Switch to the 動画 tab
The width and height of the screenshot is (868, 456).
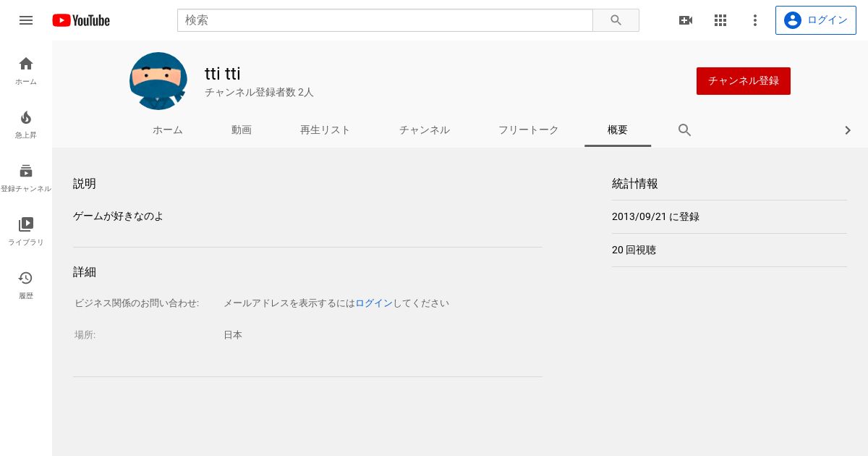(x=242, y=130)
